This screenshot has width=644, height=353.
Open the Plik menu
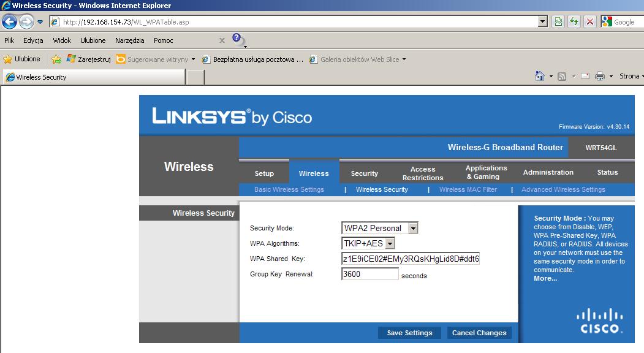pos(9,40)
